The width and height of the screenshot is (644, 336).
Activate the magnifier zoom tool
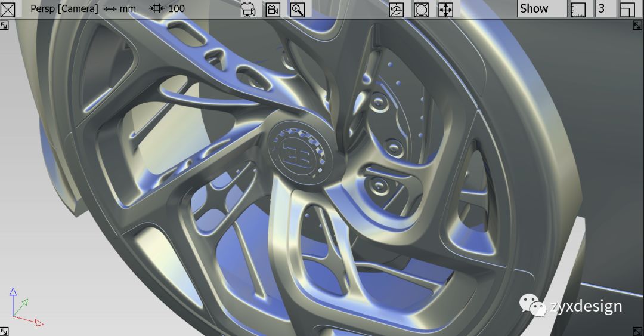(x=298, y=10)
